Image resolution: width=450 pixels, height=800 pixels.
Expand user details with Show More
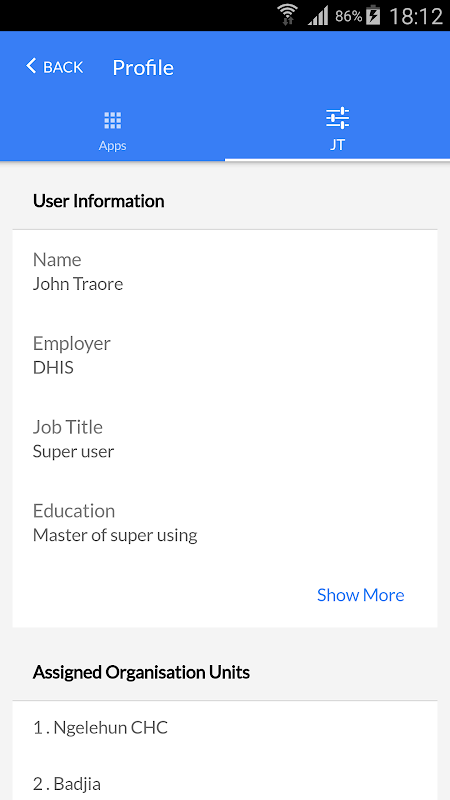point(361,595)
